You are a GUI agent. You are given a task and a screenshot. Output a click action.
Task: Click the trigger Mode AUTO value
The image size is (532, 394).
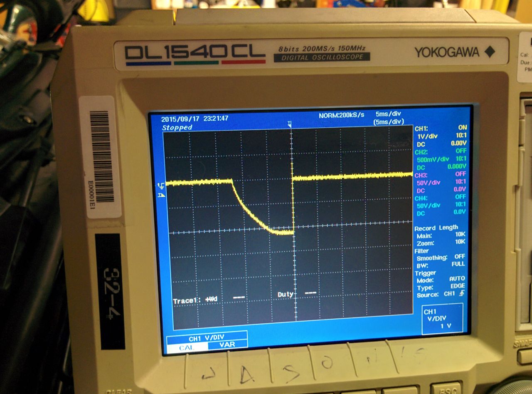pos(457,279)
